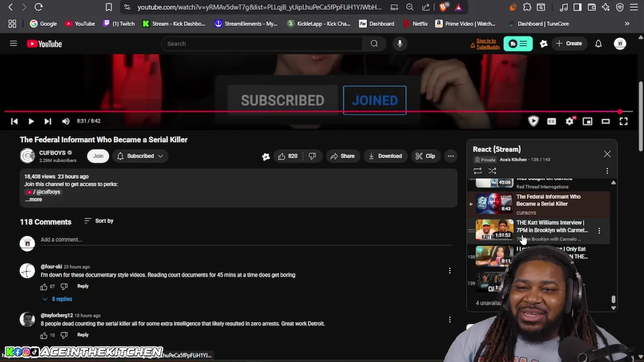Open the Netflix bookmark
644x362 pixels.
416,24
